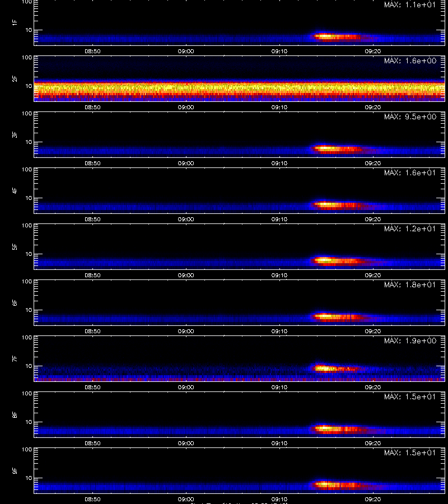Click the 100 y-axis label of panel 9F
Viewport: 448px width, 504px height.
[27, 449]
